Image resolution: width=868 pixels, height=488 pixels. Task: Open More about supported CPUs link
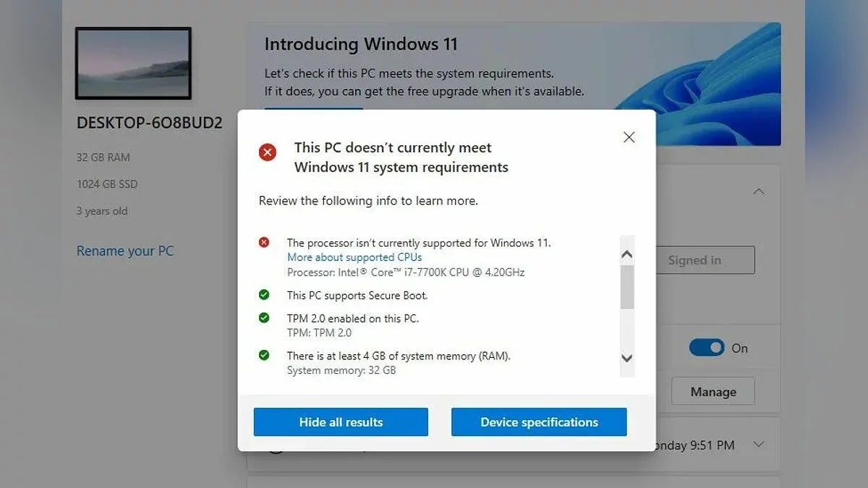354,257
